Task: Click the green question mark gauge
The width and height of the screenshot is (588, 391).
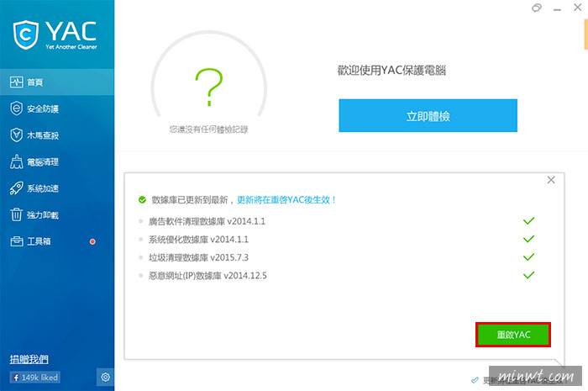Action: click(209, 87)
